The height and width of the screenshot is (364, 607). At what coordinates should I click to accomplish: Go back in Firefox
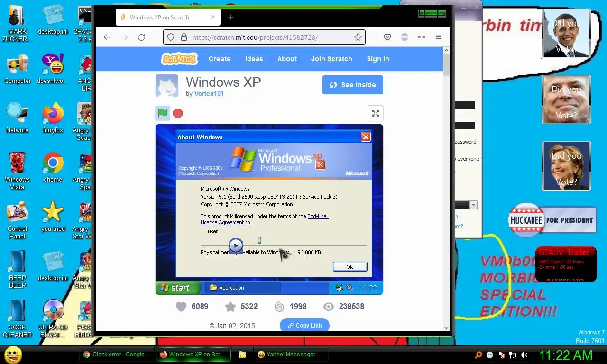(107, 37)
